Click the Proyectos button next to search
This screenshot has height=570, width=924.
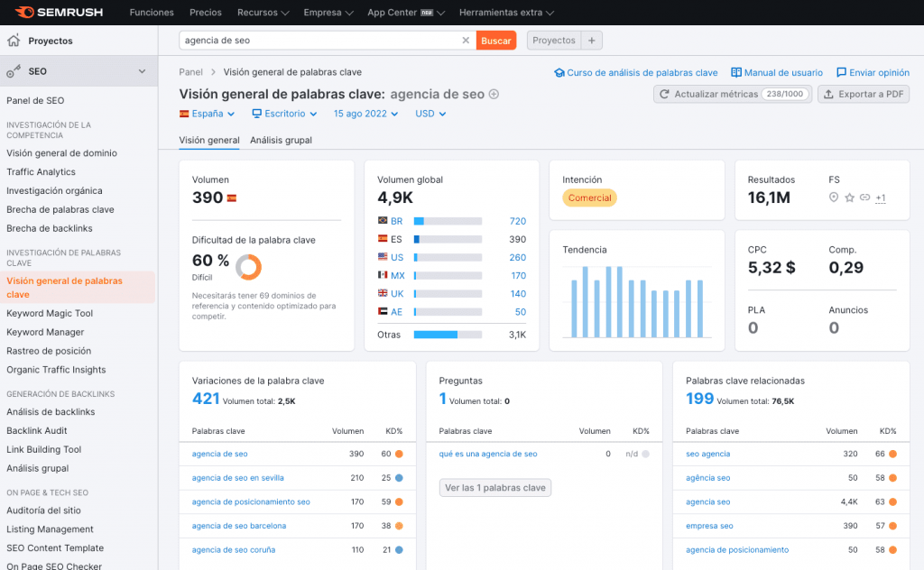(554, 40)
